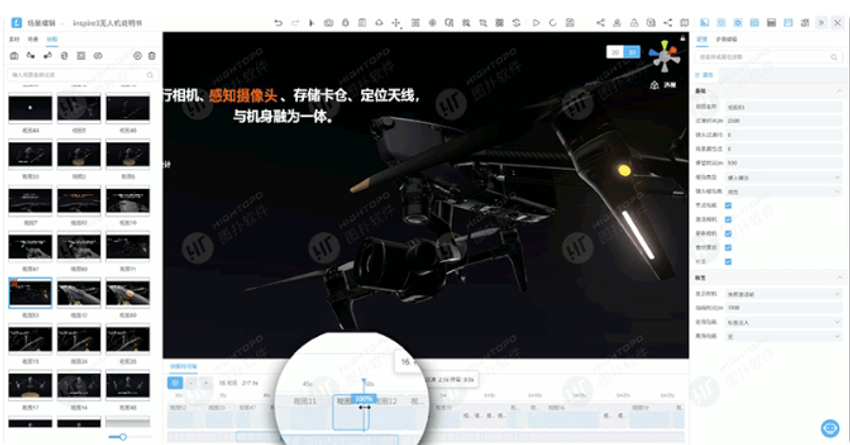The image size is (850, 445).
Task: Click the circular refresh icon beside play
Action: coord(553,23)
